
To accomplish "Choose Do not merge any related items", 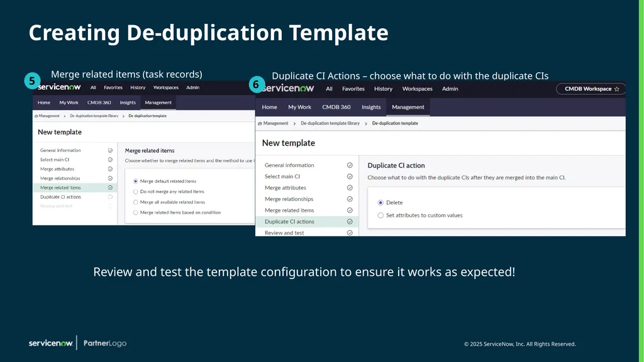I will coord(136,192).
